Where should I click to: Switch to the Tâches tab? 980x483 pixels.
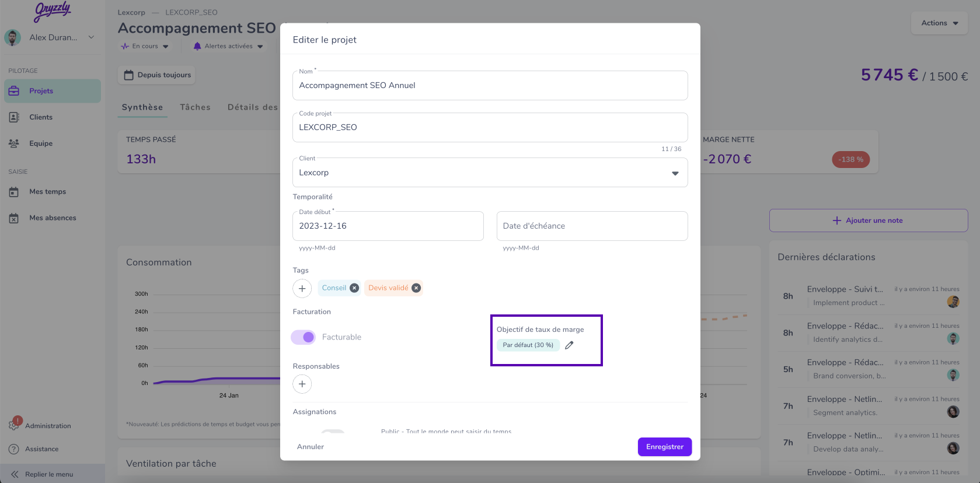point(195,107)
